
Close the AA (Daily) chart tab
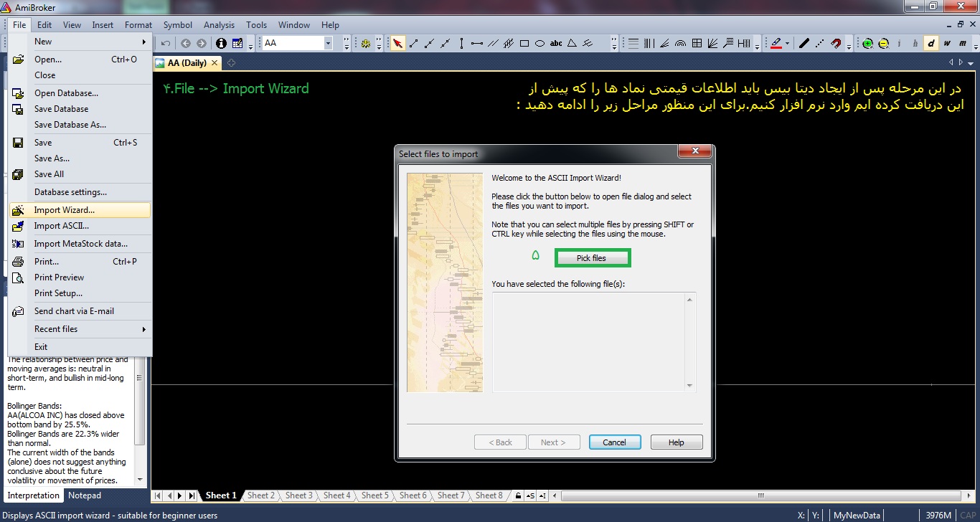tap(215, 63)
